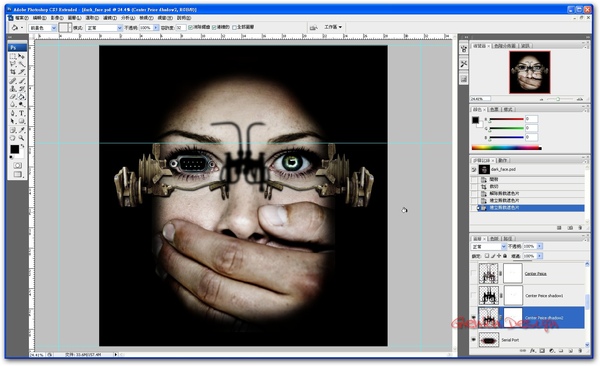
Task: Open Adobe Bridge from options bar
Action: pos(313,27)
